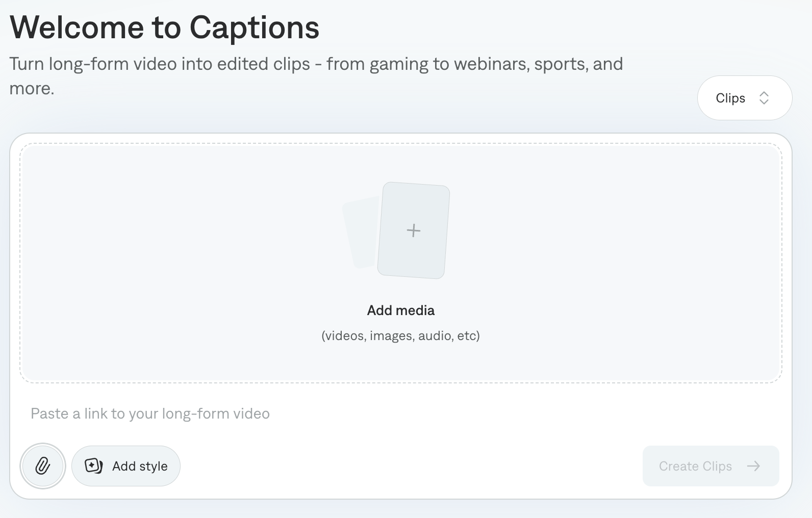This screenshot has width=812, height=518.
Task: Click the videos, images, audio hint text
Action: pos(401,336)
